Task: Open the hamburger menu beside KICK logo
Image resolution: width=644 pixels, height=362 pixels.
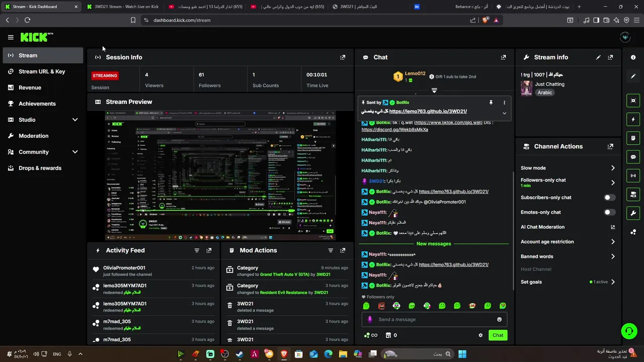Action: pyautogui.click(x=11, y=37)
